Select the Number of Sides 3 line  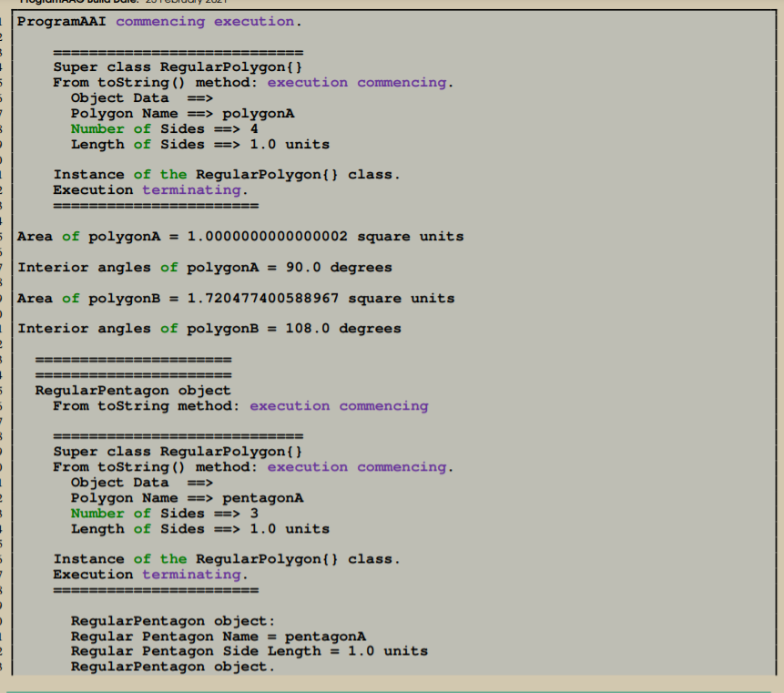[164, 513]
